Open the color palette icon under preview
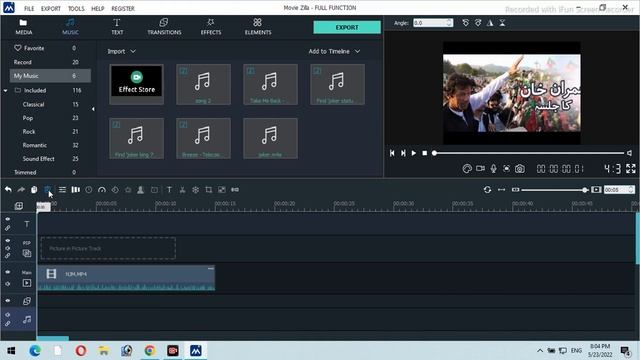The width and height of the screenshot is (640, 360). tap(467, 169)
